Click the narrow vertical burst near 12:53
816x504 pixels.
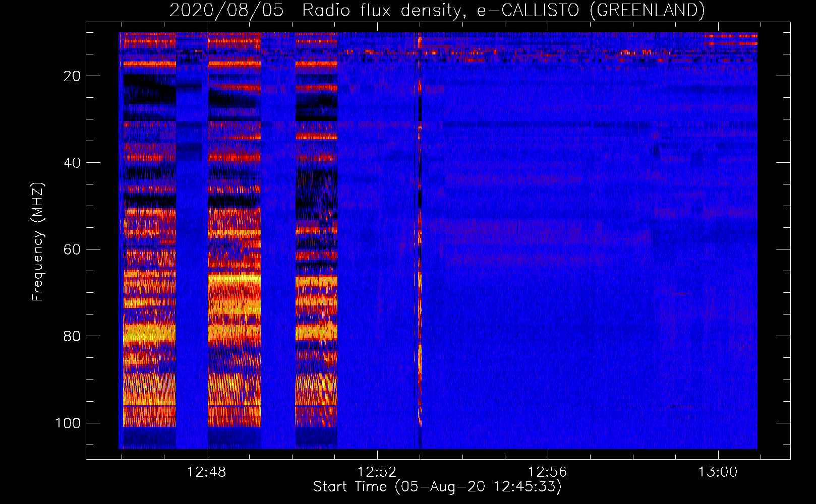419,241
